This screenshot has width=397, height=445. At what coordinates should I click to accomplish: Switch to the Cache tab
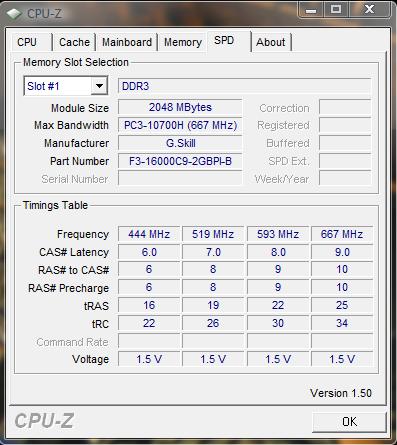[74, 42]
